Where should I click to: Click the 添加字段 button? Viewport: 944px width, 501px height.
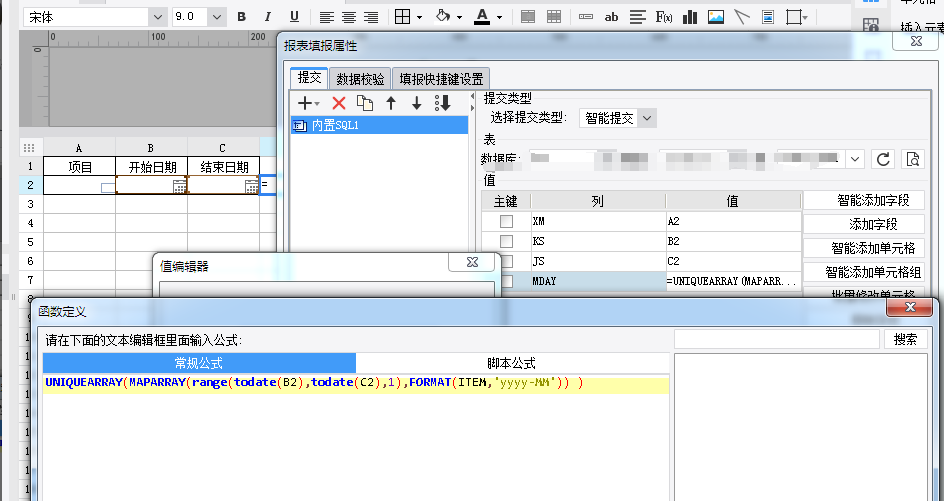tap(865, 224)
